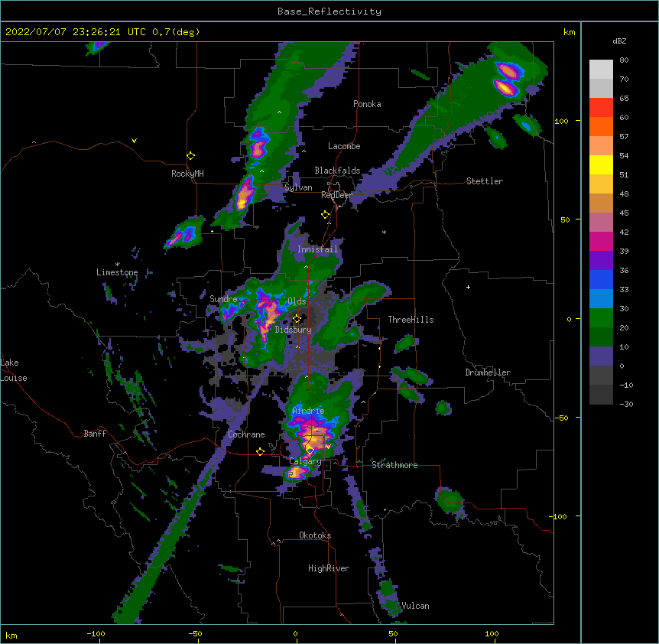The width and height of the screenshot is (659, 644).
Task: Click the HighRiver label
Action: (329, 568)
